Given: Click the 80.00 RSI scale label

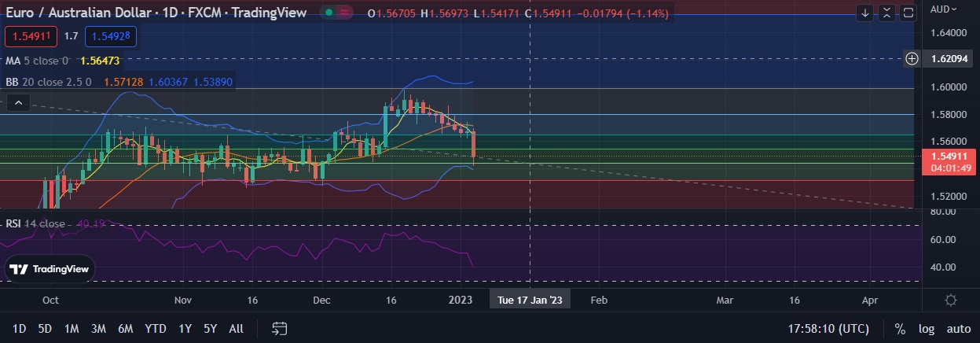Looking at the screenshot, I should pos(943,212).
